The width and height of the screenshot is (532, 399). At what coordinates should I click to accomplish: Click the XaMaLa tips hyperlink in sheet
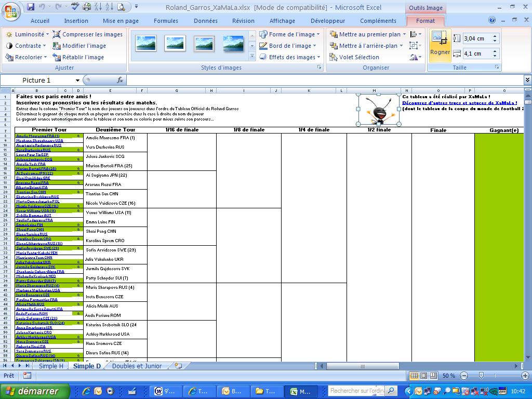(459, 102)
